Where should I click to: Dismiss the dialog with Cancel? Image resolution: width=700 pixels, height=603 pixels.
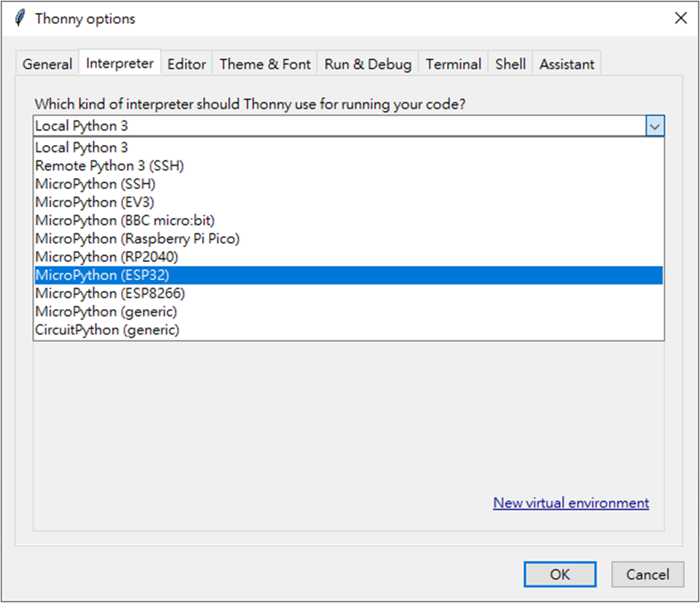(647, 575)
